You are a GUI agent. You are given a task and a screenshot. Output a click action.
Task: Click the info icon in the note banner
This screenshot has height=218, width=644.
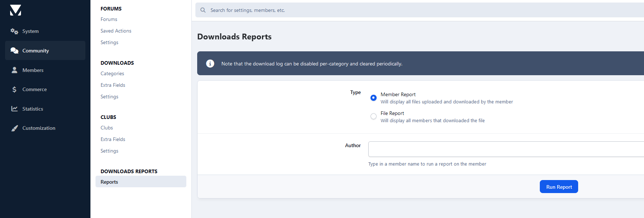[x=210, y=64]
